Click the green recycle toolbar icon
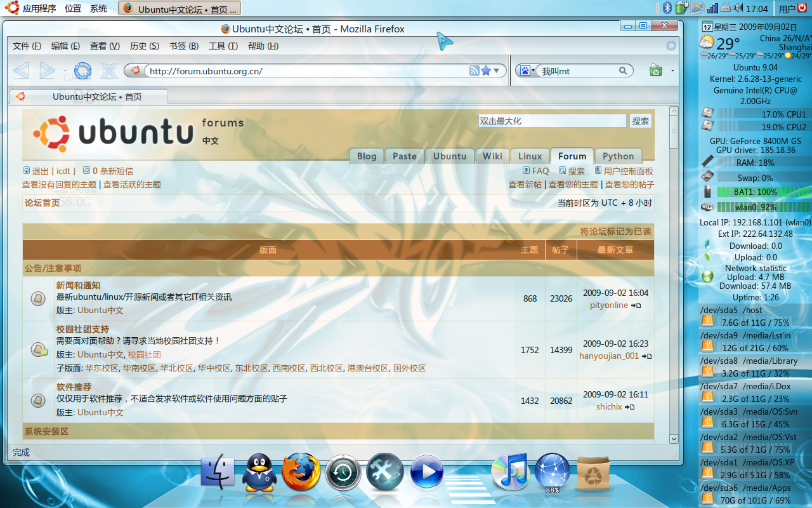This screenshot has width=812, height=508. pos(656,70)
